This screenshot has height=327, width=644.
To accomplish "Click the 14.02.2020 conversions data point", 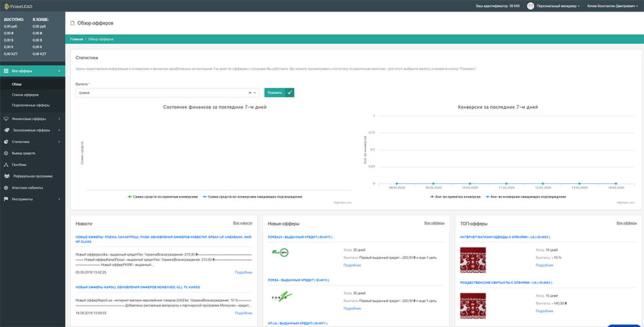I will [x=616, y=183].
